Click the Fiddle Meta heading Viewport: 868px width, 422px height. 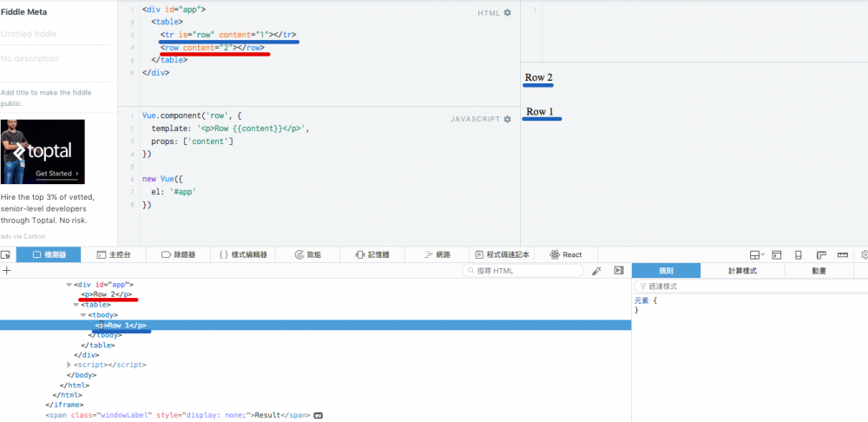pyautogui.click(x=23, y=11)
